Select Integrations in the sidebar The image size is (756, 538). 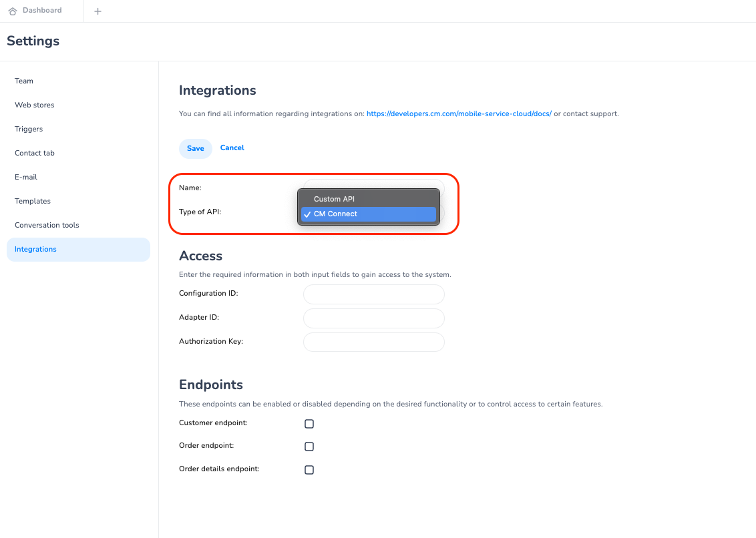[x=35, y=249]
